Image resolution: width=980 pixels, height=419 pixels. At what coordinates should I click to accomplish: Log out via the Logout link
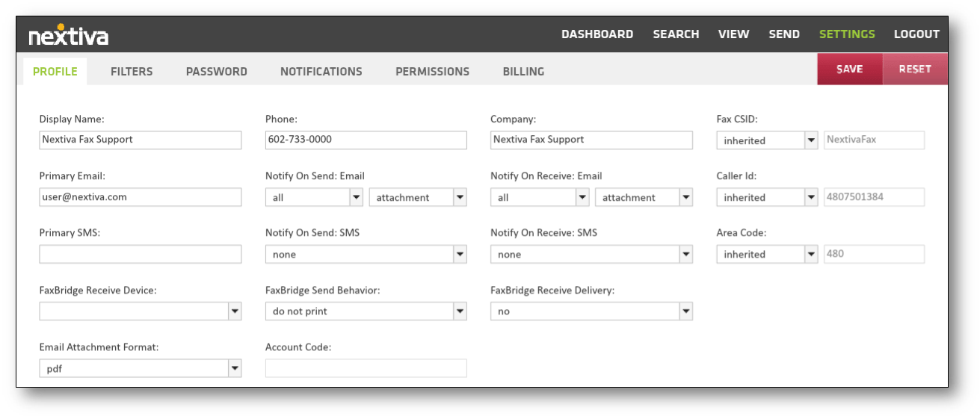pos(916,34)
